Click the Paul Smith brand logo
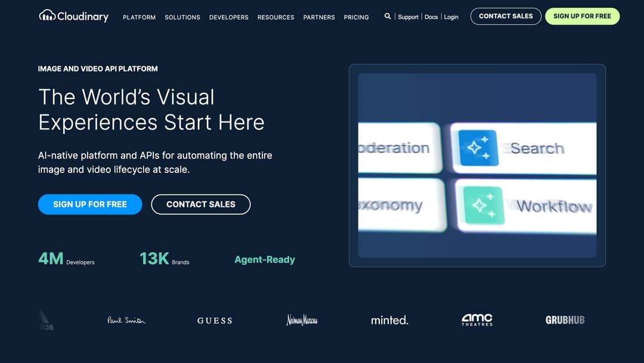The width and height of the screenshot is (644, 363). 126,320
